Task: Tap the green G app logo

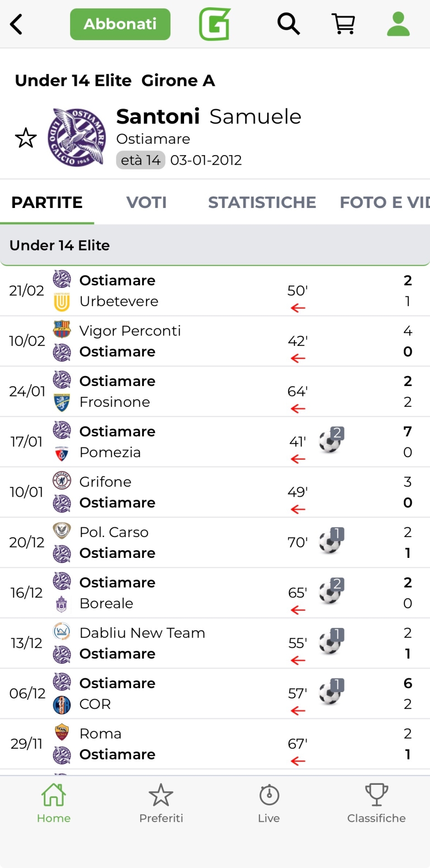Action: (x=215, y=24)
